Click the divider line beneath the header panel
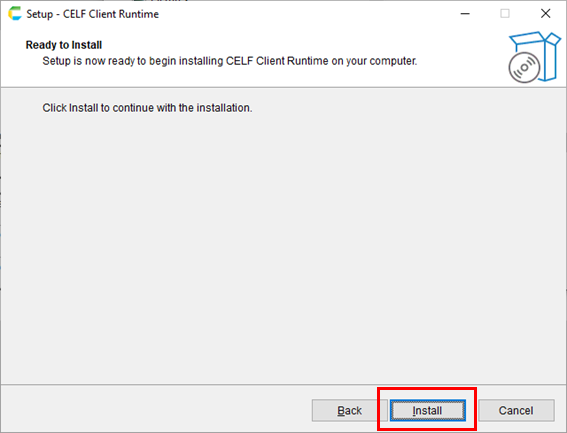The image size is (567, 433). pyautogui.click(x=283, y=87)
